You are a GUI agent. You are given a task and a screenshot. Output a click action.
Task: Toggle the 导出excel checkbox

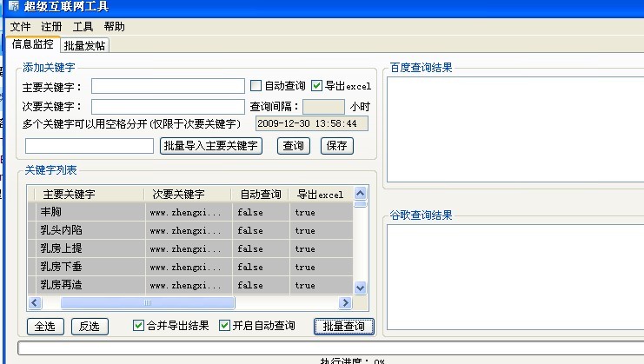[x=316, y=86]
